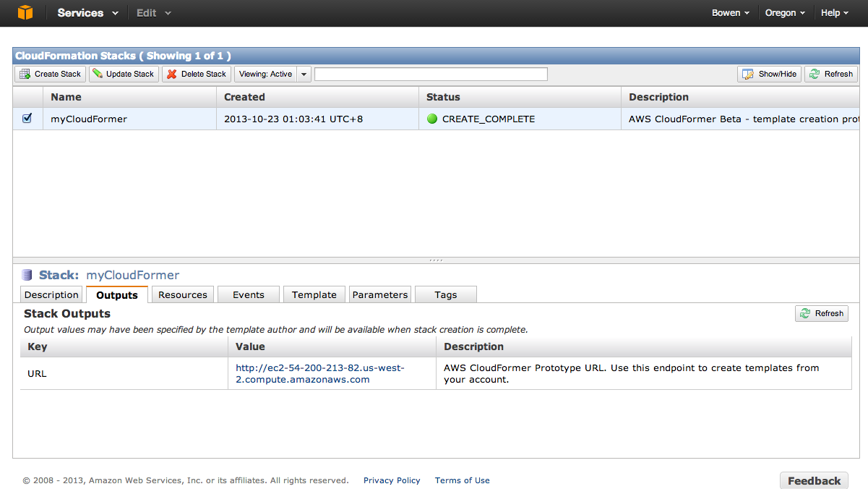The width and height of the screenshot is (868, 489).
Task: Click the Key column header in outputs
Action: click(124, 346)
